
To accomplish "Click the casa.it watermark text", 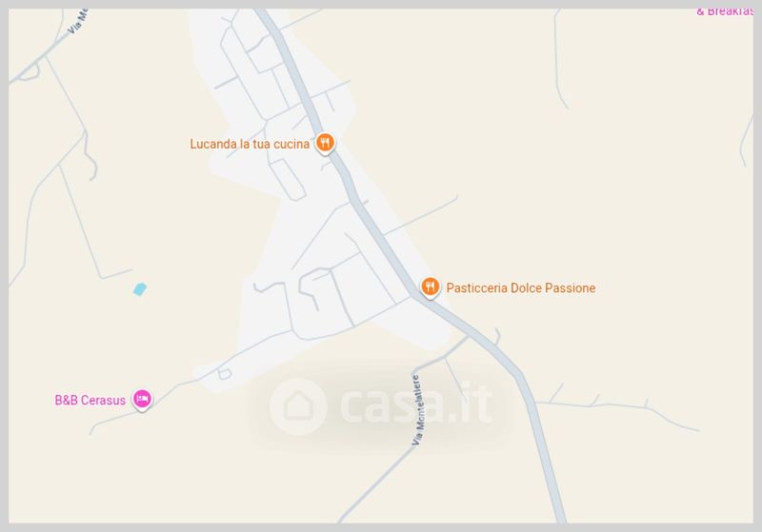I will click(x=417, y=404).
